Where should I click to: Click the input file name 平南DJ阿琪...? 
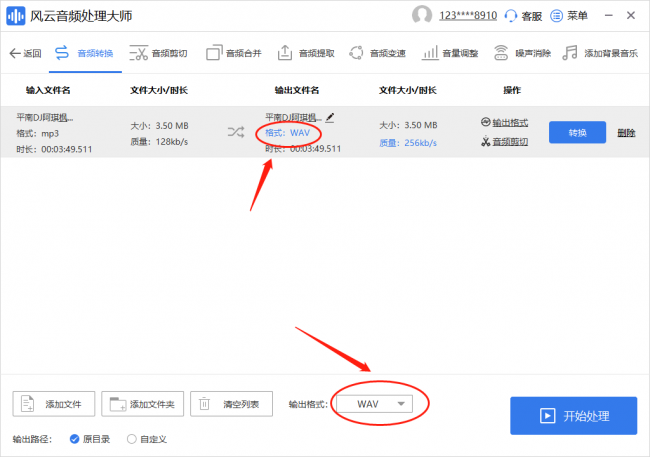tap(45, 117)
